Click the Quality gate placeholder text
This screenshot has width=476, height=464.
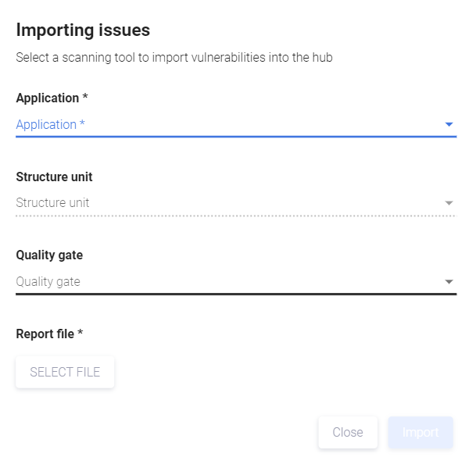48,282
